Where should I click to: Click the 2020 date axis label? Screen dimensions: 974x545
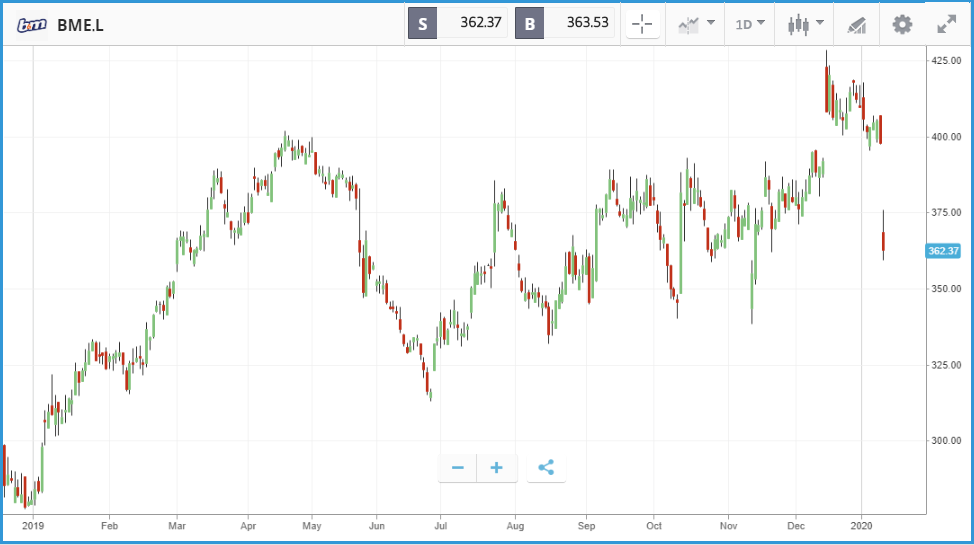click(x=862, y=526)
